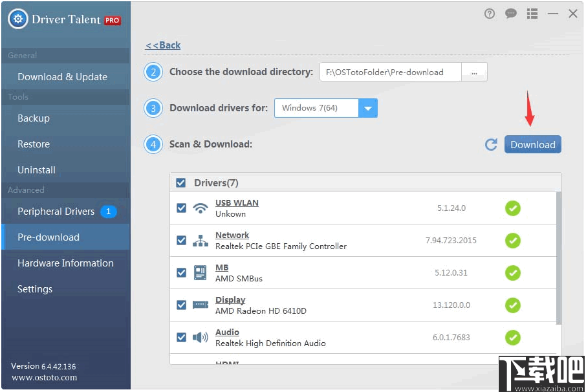Close the Driver Talent window
586x392 pixels.
coord(572,14)
